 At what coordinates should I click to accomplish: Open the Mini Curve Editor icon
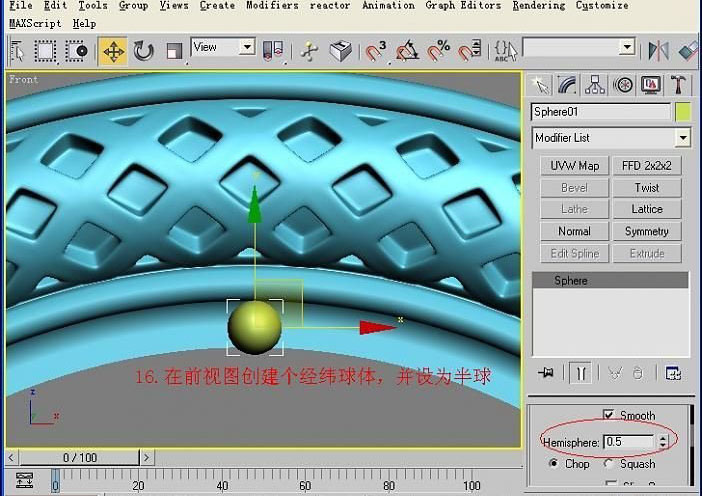(24, 481)
